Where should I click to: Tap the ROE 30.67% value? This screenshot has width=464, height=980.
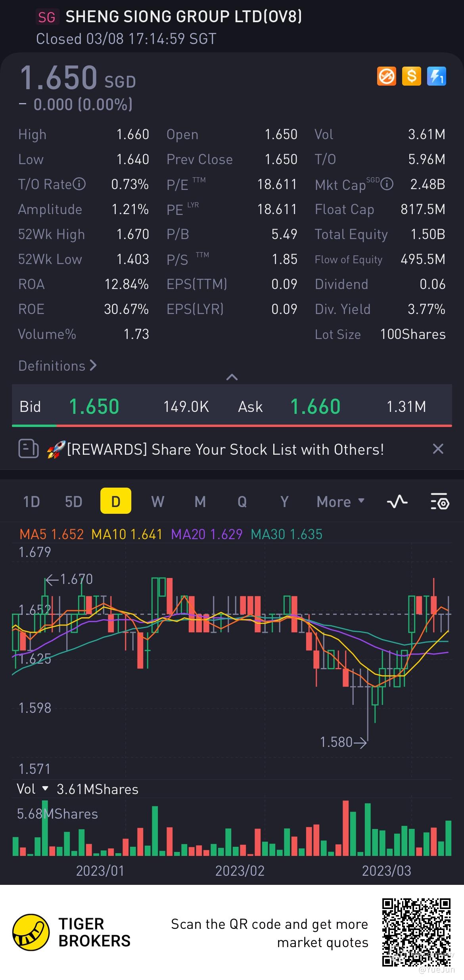(x=126, y=309)
